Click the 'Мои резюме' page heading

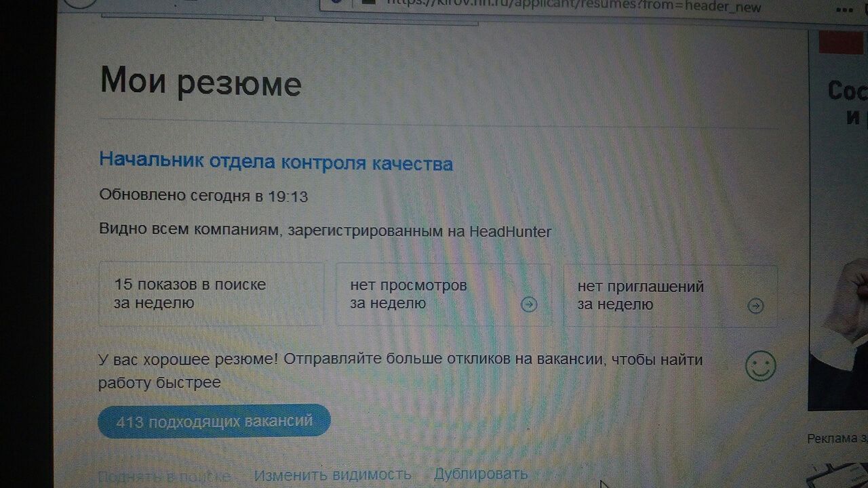[201, 83]
